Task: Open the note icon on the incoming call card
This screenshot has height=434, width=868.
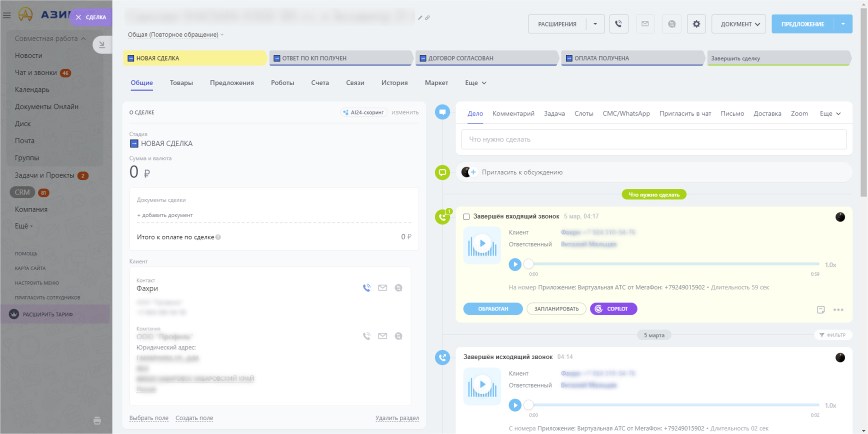Action: click(x=821, y=310)
